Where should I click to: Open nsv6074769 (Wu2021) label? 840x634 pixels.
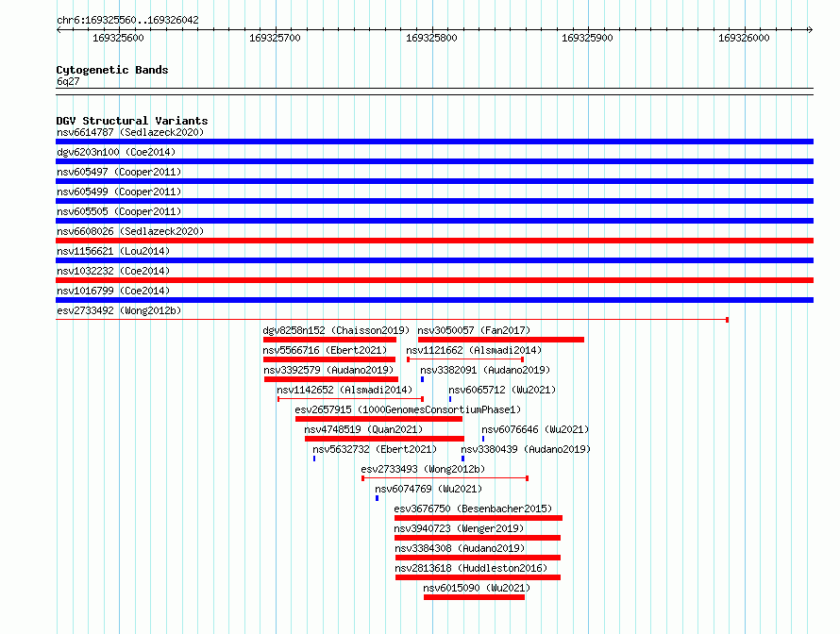428,489
